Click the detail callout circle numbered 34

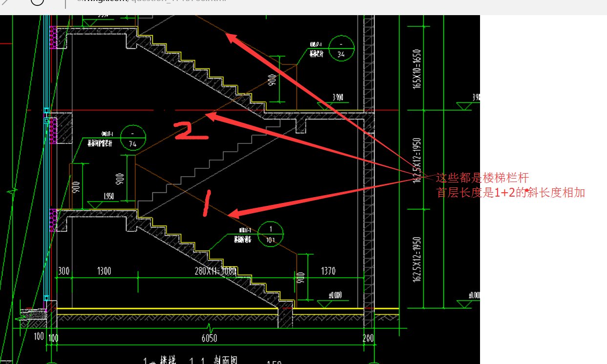click(341, 48)
